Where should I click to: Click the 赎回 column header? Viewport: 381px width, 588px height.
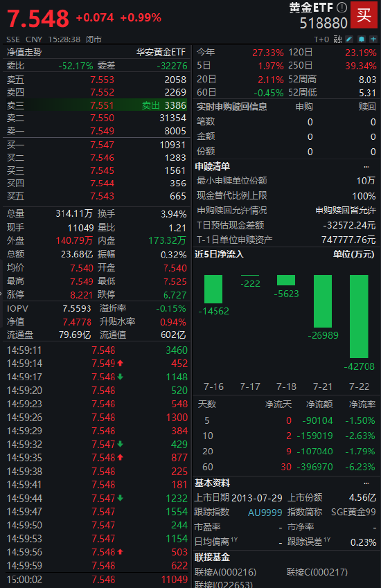367,107
